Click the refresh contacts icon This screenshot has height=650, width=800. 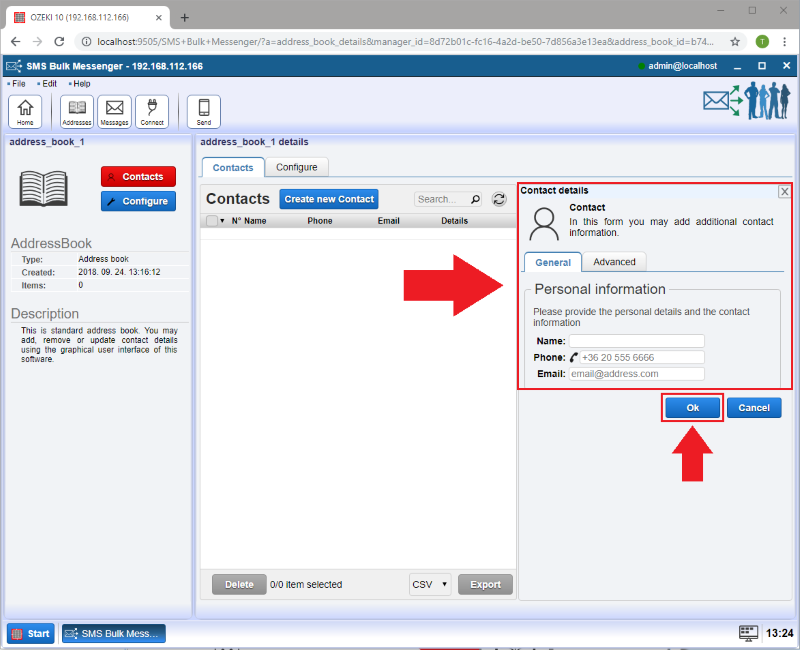[x=499, y=199]
